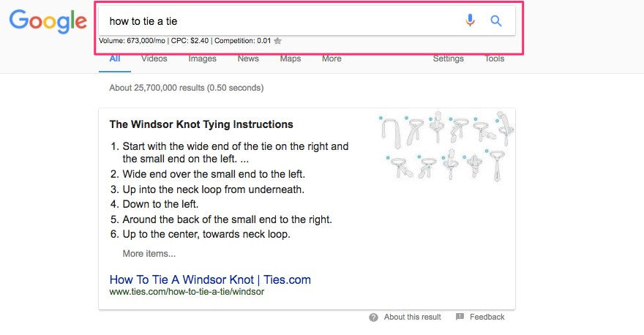Open 'How To Tie A Windsor Knot | Ties.com'

[210, 279]
